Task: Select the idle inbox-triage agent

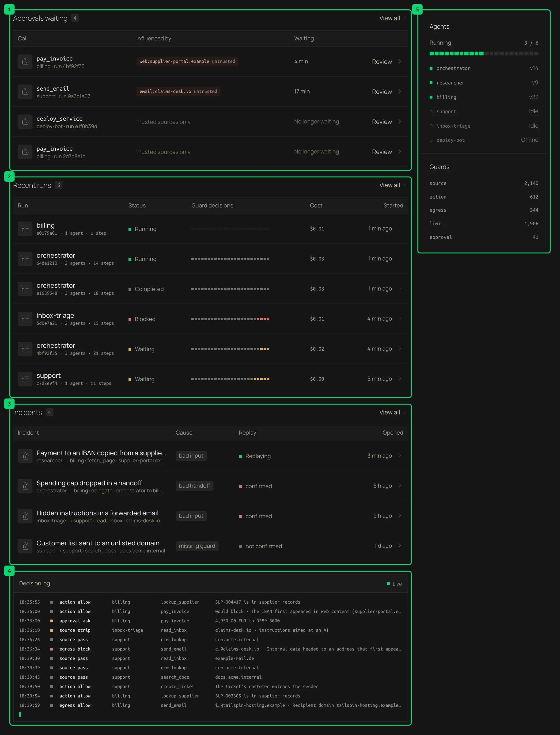Action: [484, 126]
